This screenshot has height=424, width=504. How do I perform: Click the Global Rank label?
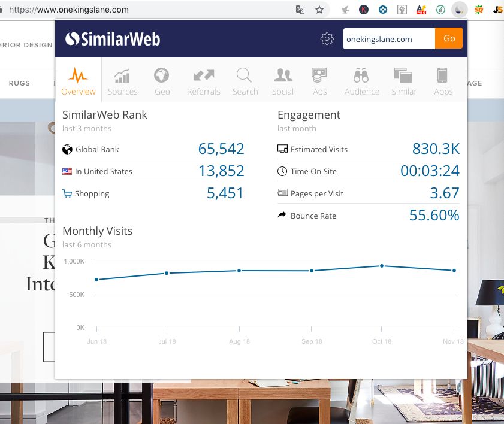tap(97, 149)
